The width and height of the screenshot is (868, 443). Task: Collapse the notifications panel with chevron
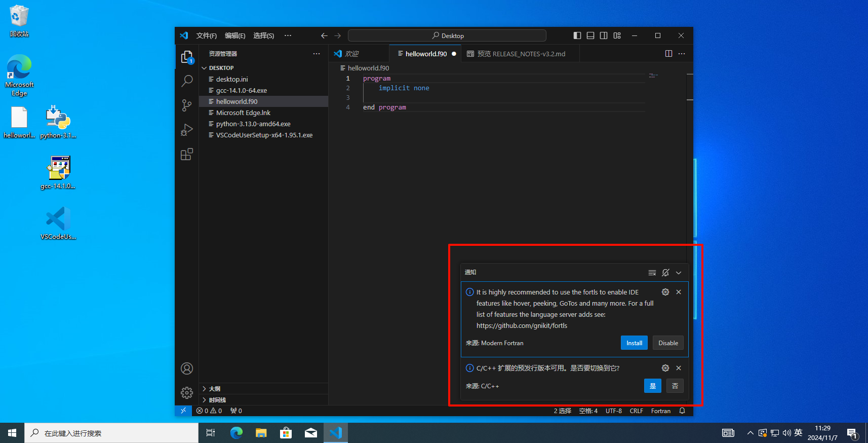click(679, 273)
